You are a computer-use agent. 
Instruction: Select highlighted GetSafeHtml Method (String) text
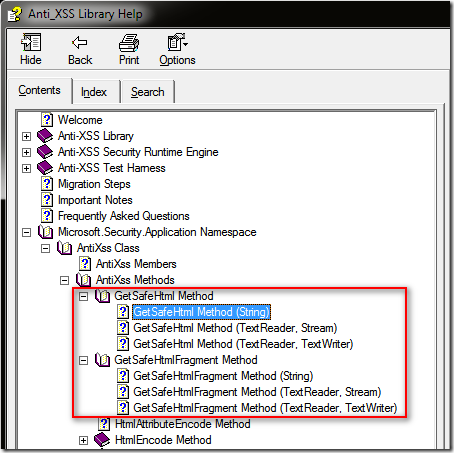(201, 312)
